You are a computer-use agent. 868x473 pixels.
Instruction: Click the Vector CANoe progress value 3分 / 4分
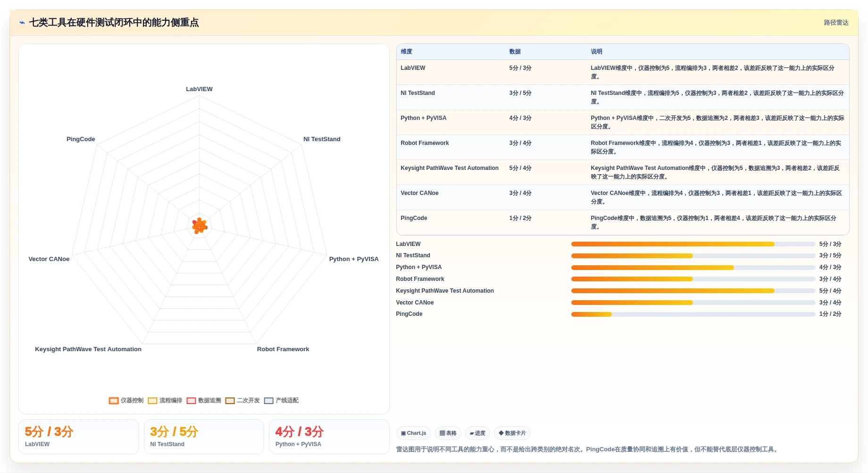[830, 303]
